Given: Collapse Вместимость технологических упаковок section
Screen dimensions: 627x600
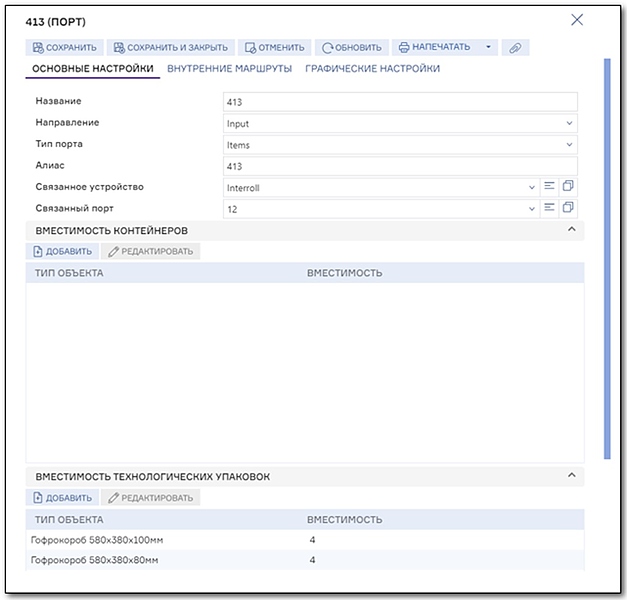Looking at the screenshot, I should point(571,476).
